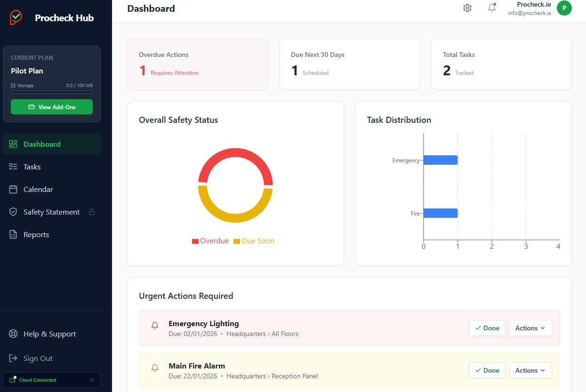Open the profile menu for Procheck.ie

tap(564, 8)
